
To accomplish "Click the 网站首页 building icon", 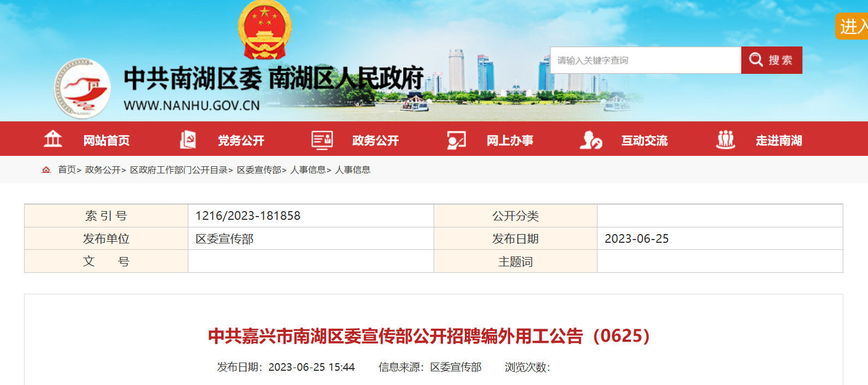I will [53, 139].
